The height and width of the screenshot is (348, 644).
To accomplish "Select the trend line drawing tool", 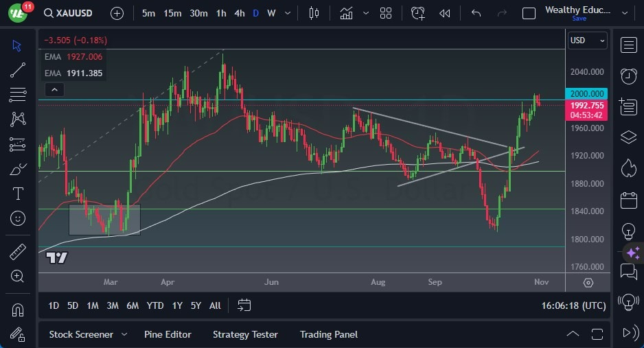I will click(x=18, y=69).
